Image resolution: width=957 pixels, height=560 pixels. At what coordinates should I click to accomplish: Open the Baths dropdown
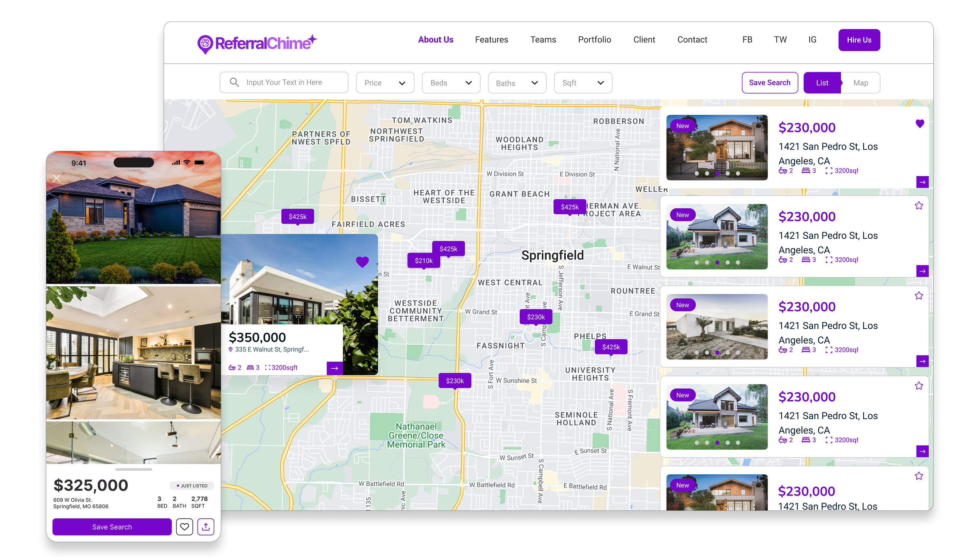[517, 82]
